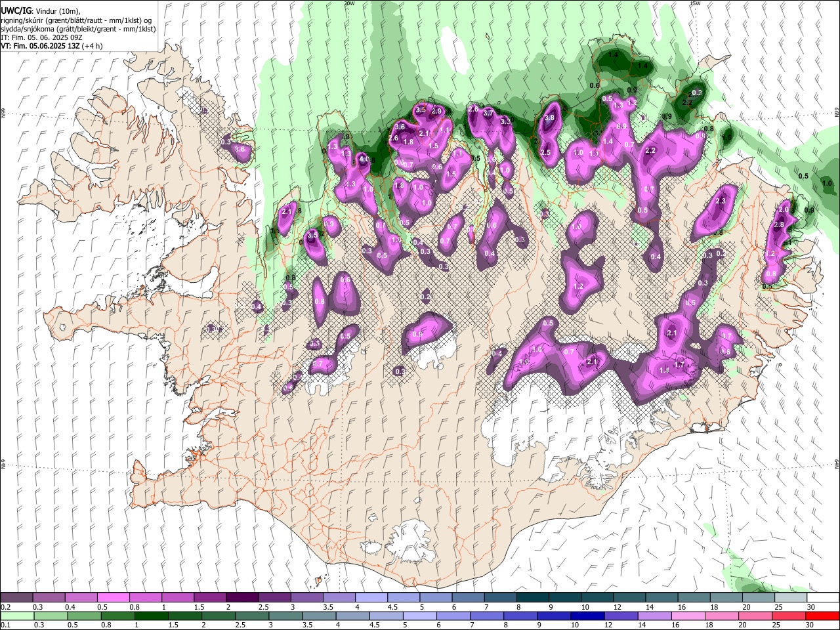The height and width of the screenshot is (630, 840).
Task: Click the slydda/snjókoma legend description line
Action: point(78,29)
